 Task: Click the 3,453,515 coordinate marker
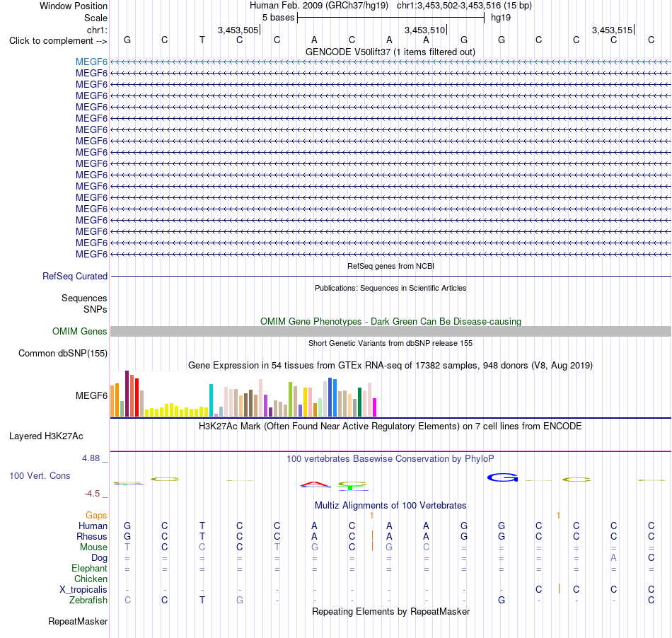612,30
